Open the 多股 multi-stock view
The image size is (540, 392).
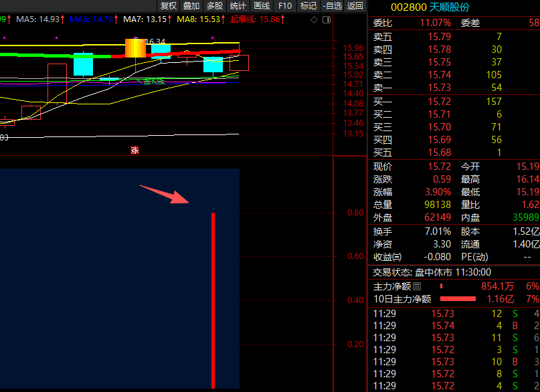pos(215,6)
